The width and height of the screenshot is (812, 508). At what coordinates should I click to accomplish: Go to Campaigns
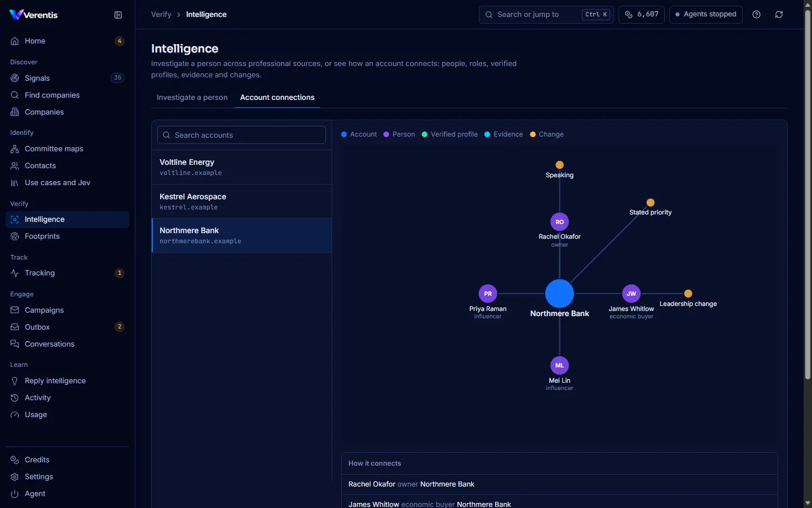coord(67,310)
